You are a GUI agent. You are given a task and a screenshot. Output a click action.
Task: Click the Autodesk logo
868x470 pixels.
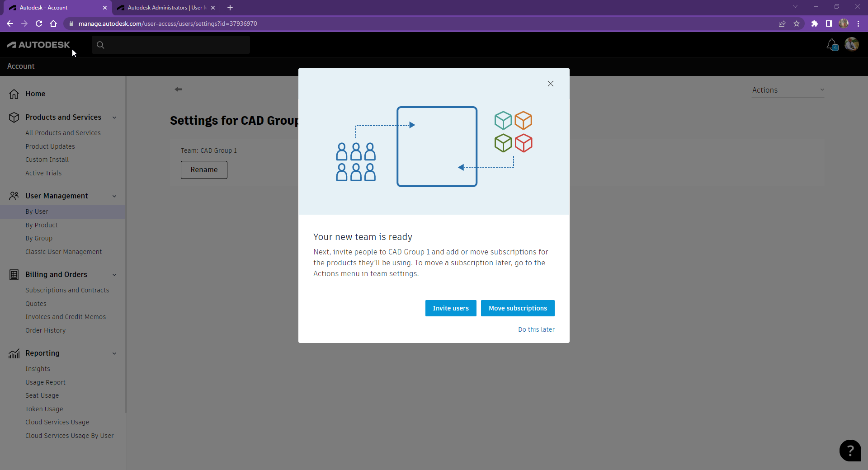coord(38,45)
